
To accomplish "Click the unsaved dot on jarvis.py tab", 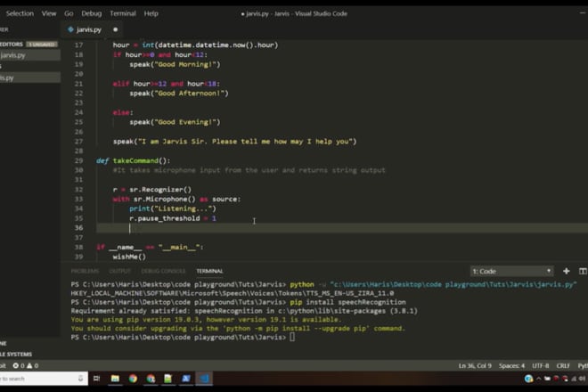I will point(115,29).
